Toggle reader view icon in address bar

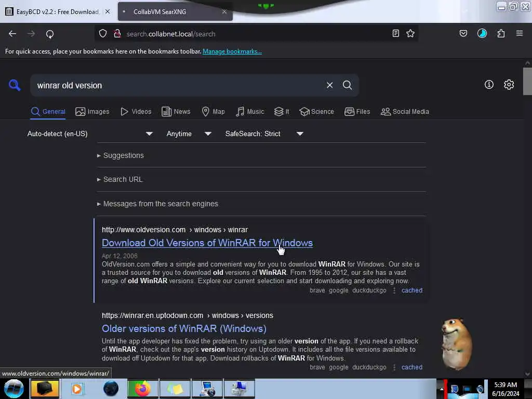(x=395, y=33)
